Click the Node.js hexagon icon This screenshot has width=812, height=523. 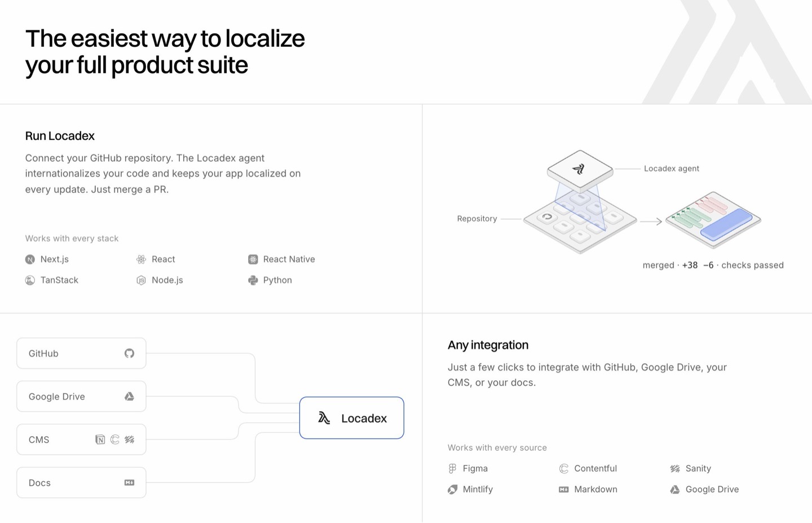click(x=141, y=280)
